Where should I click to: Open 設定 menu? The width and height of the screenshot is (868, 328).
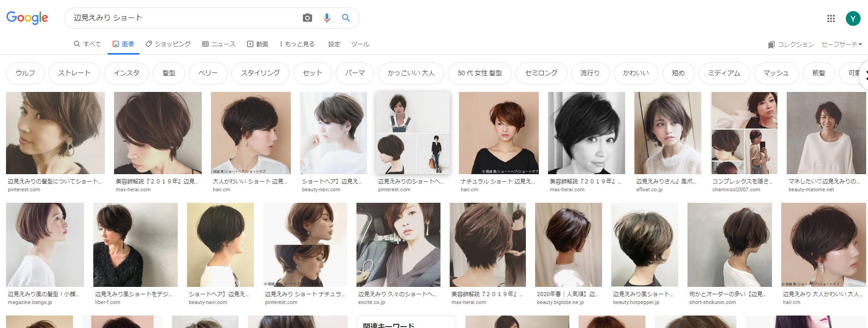point(334,44)
